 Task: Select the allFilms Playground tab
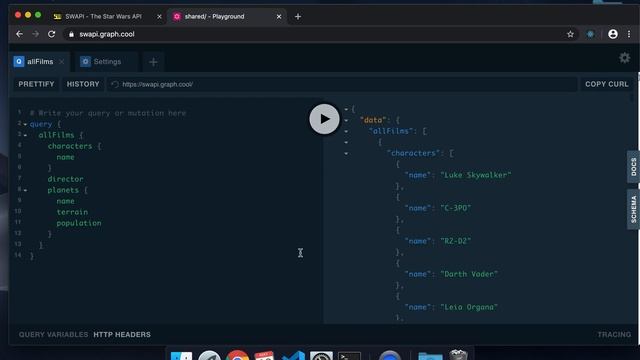click(x=40, y=62)
